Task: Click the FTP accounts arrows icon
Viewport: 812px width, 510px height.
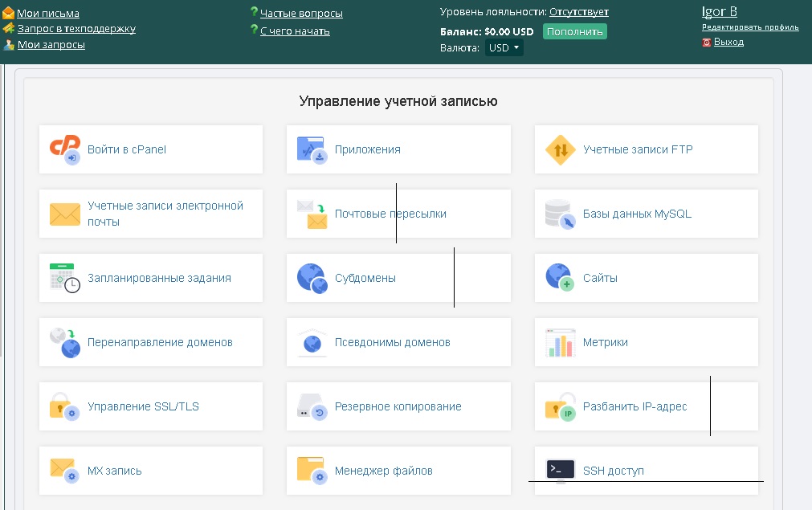Action: pos(560,149)
